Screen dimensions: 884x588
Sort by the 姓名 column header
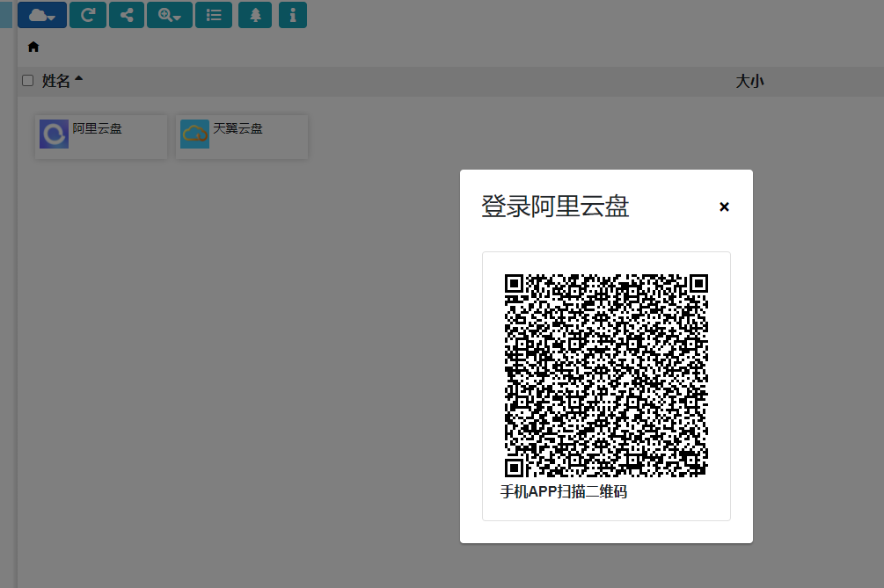pyautogui.click(x=55, y=81)
